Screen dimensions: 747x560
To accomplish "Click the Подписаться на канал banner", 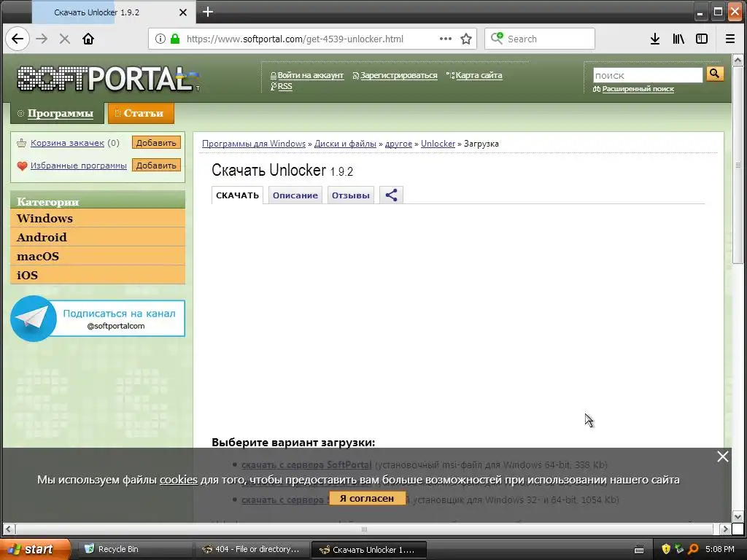I will coord(98,319).
